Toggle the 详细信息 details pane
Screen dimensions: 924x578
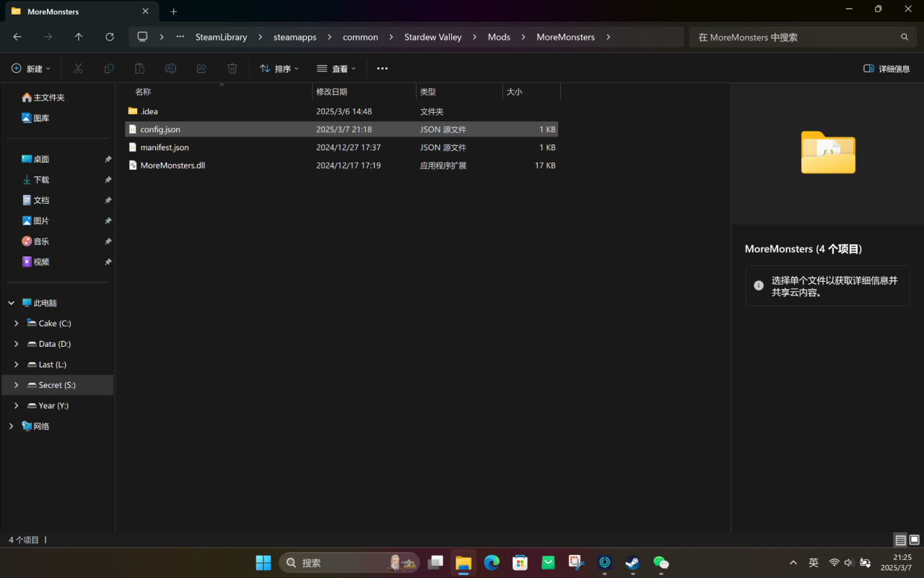[886, 69]
